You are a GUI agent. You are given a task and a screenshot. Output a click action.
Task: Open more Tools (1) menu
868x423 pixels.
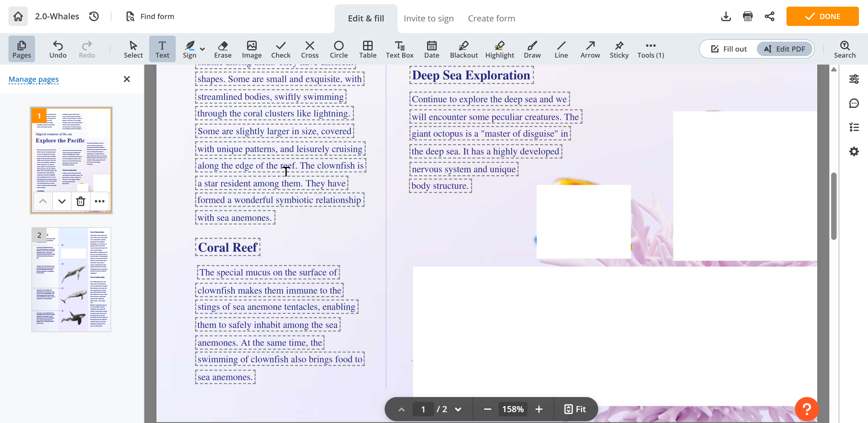651,49
